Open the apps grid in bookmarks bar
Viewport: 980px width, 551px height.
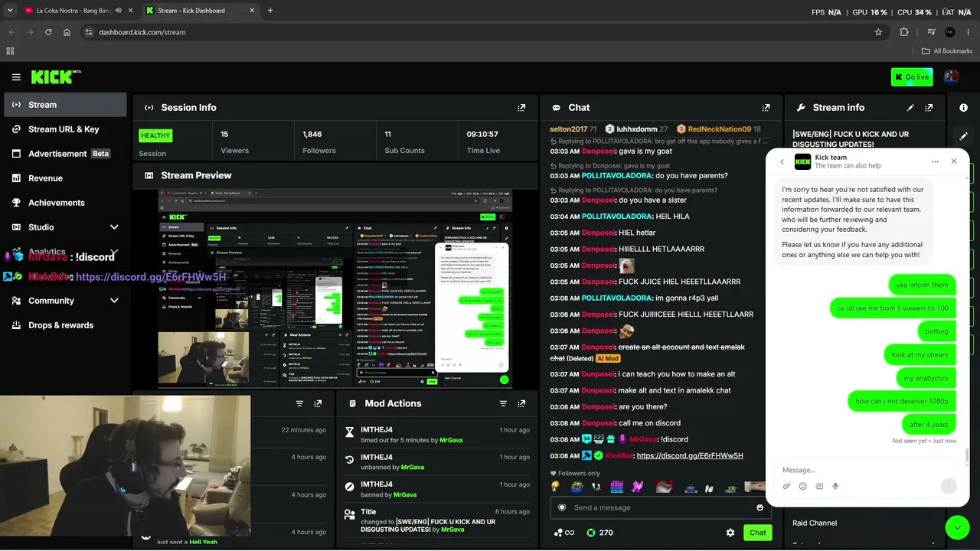click(x=10, y=51)
